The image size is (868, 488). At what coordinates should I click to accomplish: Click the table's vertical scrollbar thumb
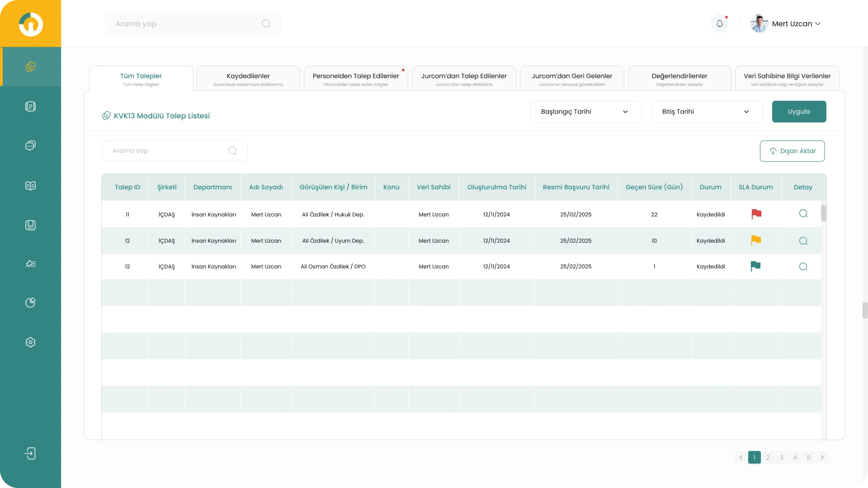point(824,213)
